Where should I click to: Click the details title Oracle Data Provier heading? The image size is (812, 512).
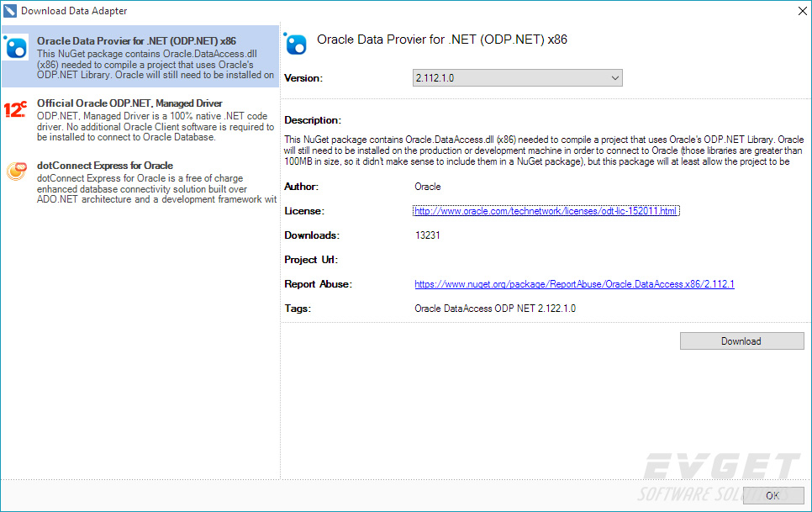click(442, 40)
